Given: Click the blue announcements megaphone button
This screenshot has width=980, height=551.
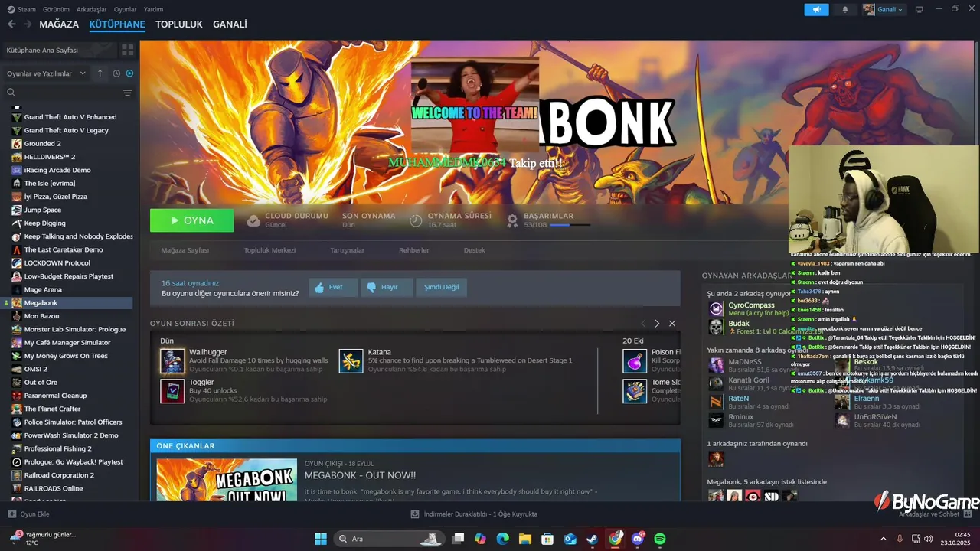Looking at the screenshot, I should (816, 9).
